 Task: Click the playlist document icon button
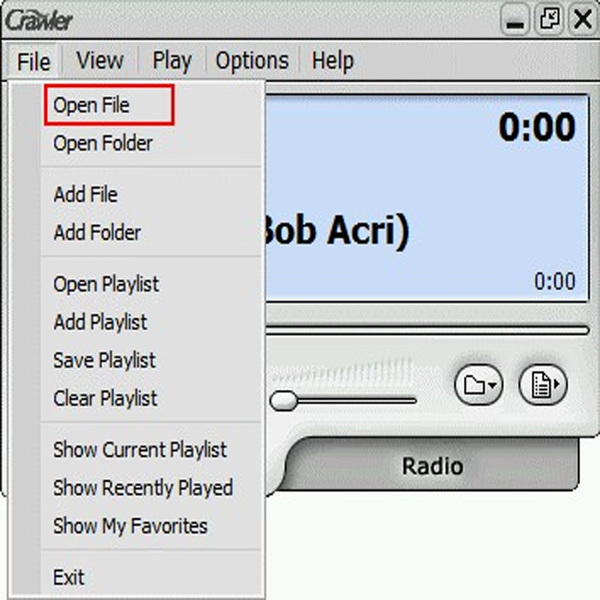click(543, 385)
